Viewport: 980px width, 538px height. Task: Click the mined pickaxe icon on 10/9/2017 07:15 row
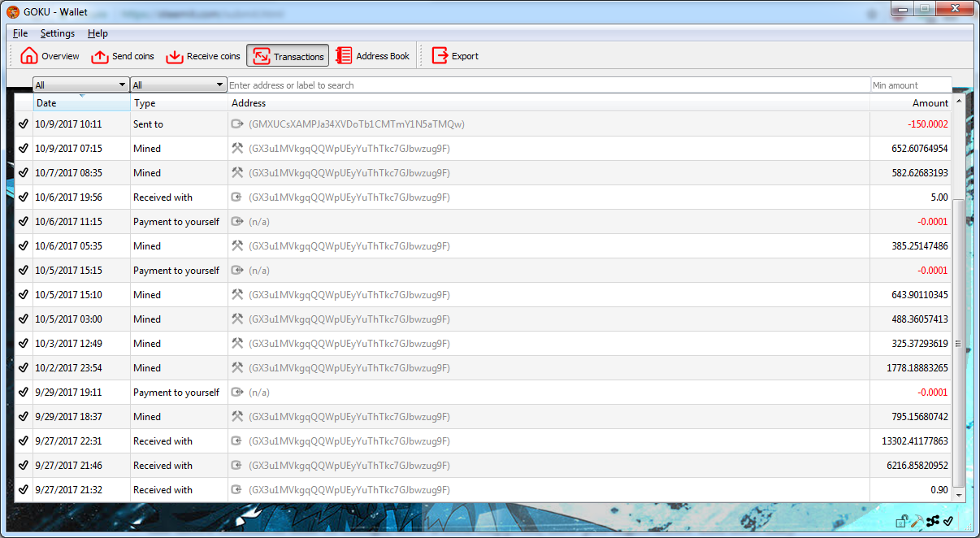[237, 149]
